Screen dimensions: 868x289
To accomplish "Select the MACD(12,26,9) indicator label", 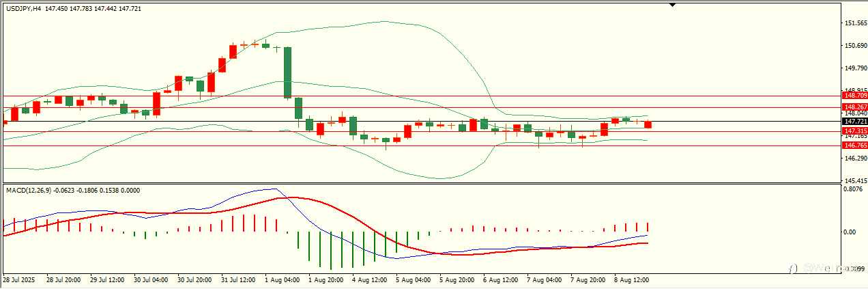I will (29, 190).
